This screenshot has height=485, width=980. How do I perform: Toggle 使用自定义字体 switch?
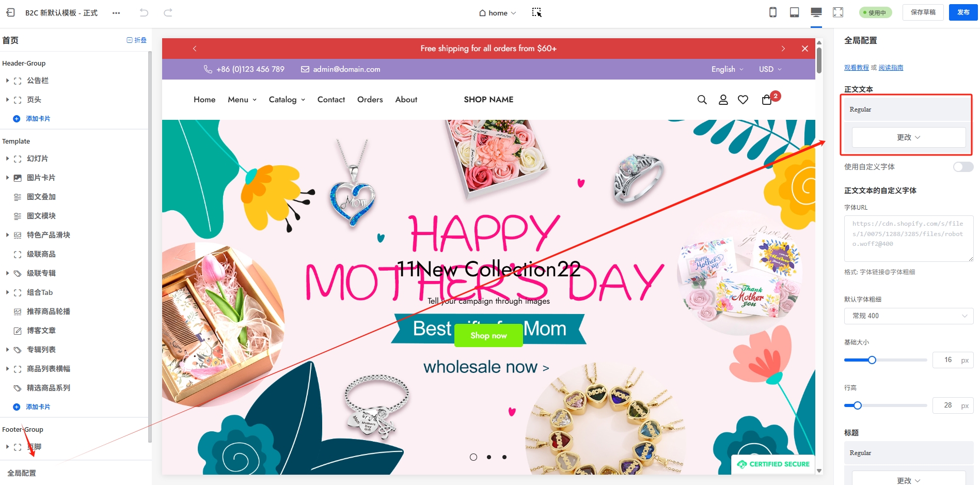[x=963, y=167]
